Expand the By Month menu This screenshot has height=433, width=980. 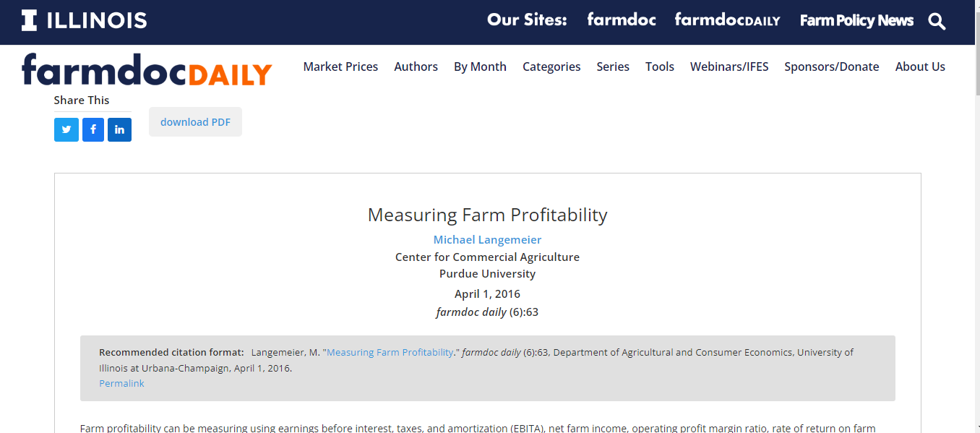point(480,67)
